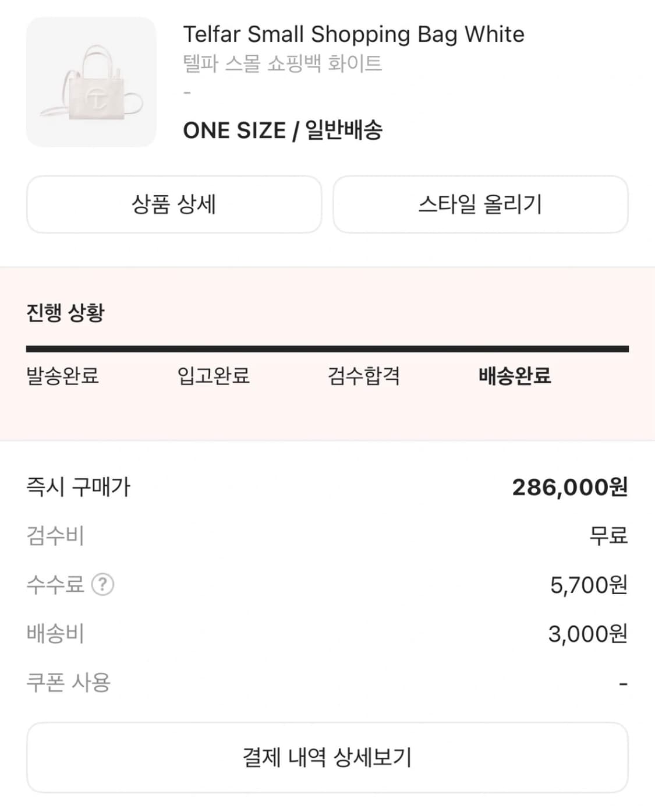Click the ONE SIZE / 일반배송 text
Viewport: 655px width, 812px height.
tap(283, 130)
